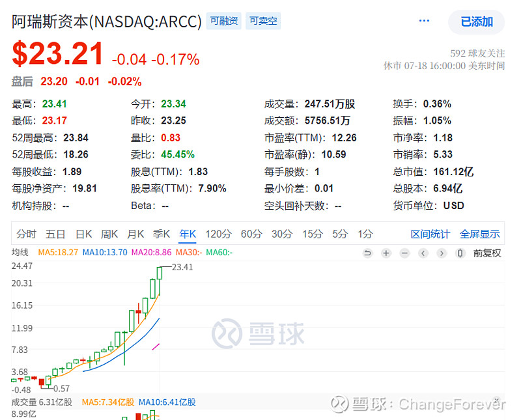This screenshot has width=521, height=420.
Task: Click the 成交量 6.31亿股 volume label
Action: pos(42,402)
